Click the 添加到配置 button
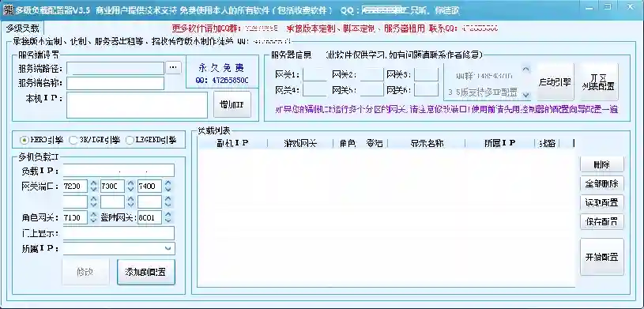The height and width of the screenshot is (309, 644). coord(146,272)
